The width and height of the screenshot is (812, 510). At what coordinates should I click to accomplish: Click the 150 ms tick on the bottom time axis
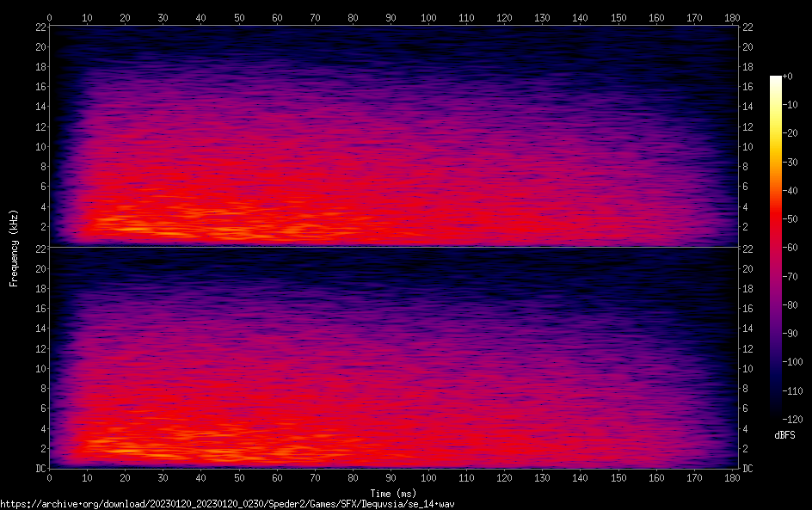(x=618, y=478)
